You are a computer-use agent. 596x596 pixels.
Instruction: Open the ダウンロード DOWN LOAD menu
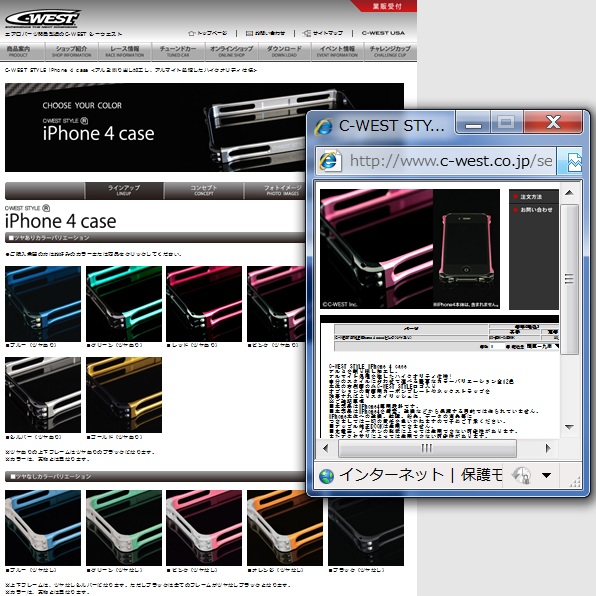[x=284, y=51]
